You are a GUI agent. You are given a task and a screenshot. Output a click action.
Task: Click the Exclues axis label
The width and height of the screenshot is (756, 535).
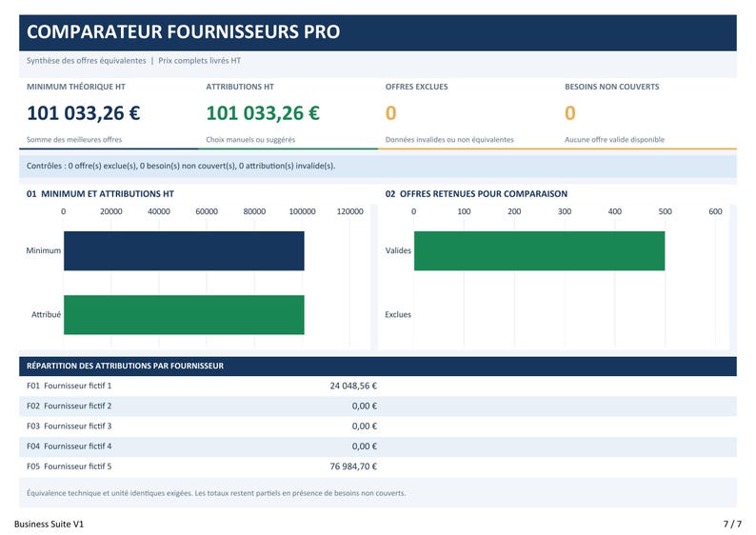point(398,315)
